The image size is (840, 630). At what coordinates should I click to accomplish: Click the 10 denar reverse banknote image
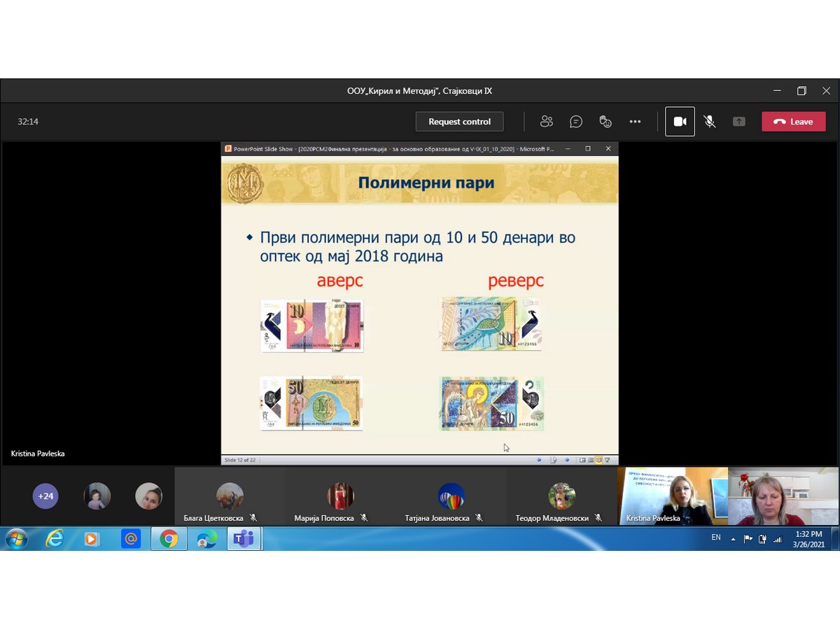click(491, 324)
